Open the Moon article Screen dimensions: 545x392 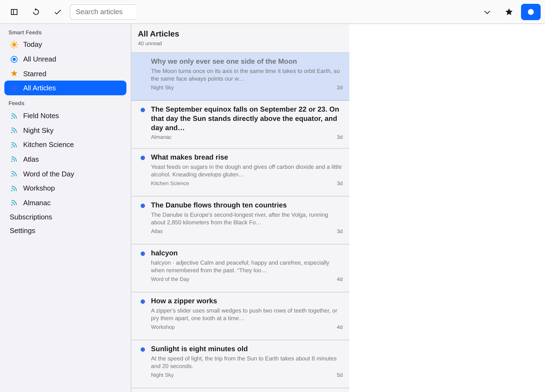(240, 76)
